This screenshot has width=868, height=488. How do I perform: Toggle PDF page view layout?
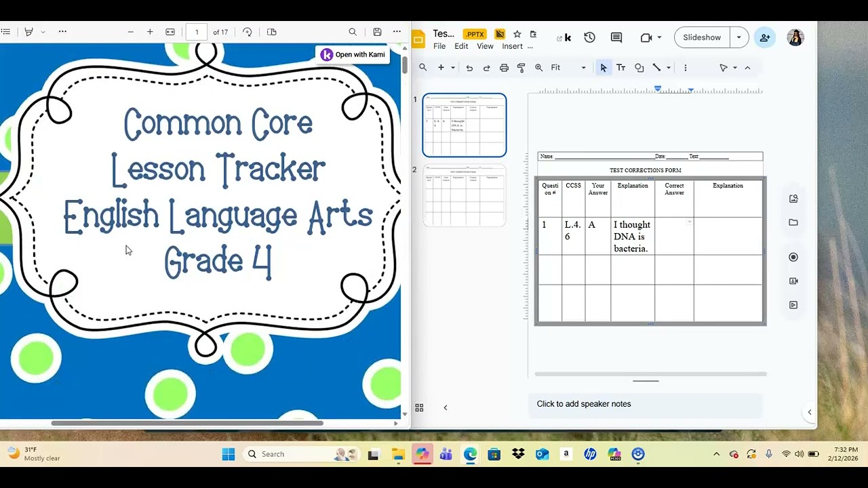[272, 32]
